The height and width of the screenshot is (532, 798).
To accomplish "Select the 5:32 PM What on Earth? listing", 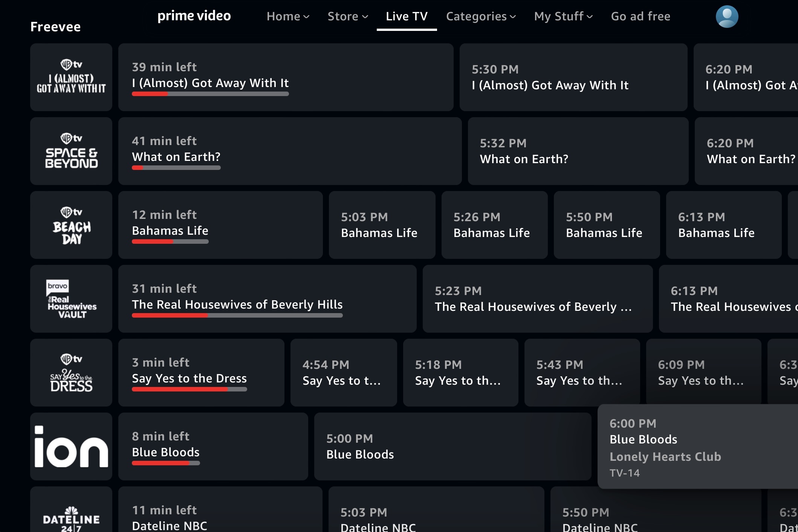I will point(578,151).
